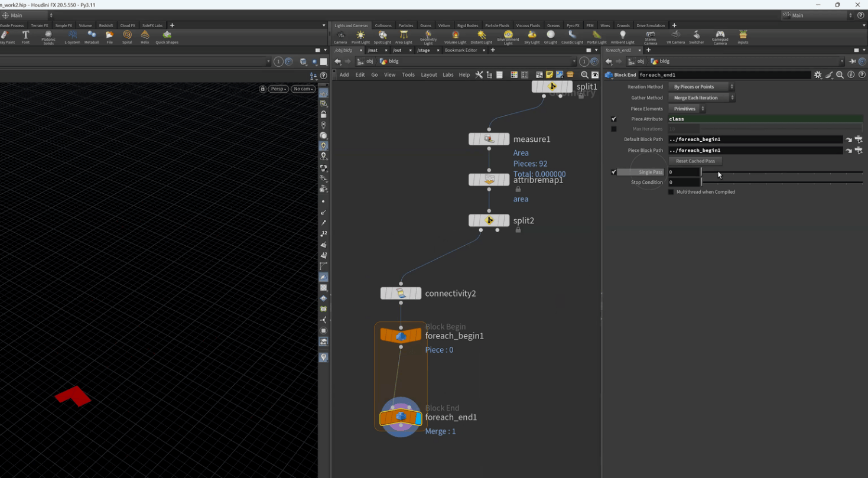Screen dimensions: 868x478
Task: Open the parameter gear menu icon
Action: tap(818, 75)
